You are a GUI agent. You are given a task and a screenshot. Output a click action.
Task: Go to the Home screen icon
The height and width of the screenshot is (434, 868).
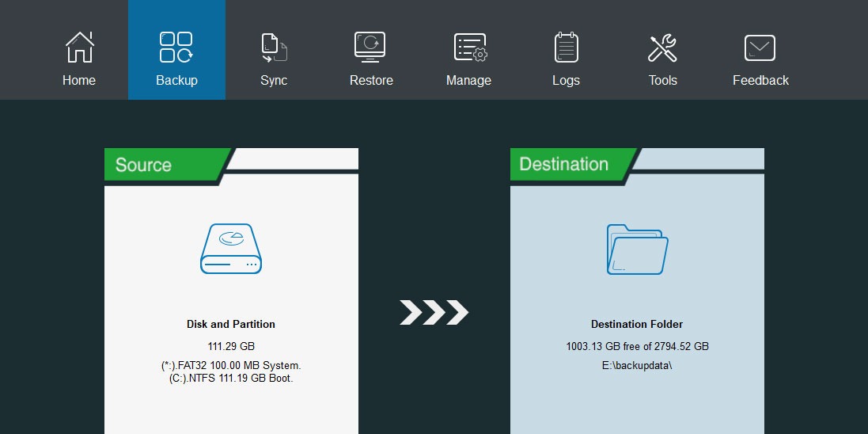coord(79,48)
